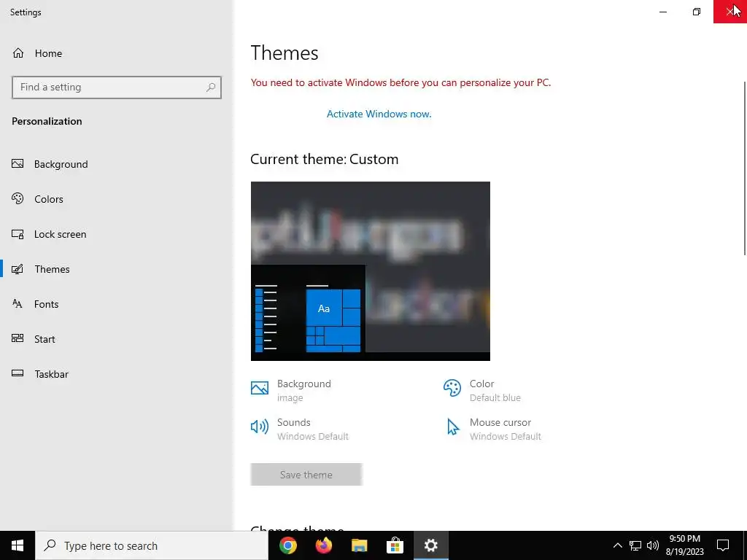Click the Background picture icon in sidebar
747x560 pixels.
tap(18, 164)
